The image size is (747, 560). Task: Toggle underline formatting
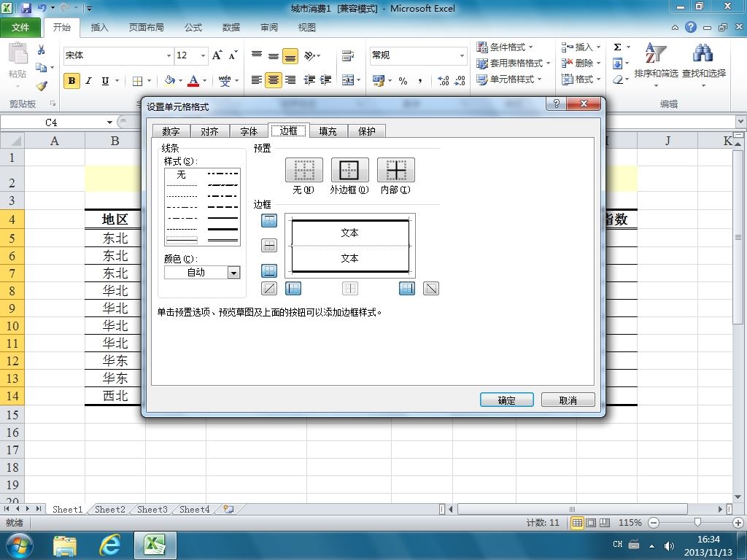[x=105, y=81]
